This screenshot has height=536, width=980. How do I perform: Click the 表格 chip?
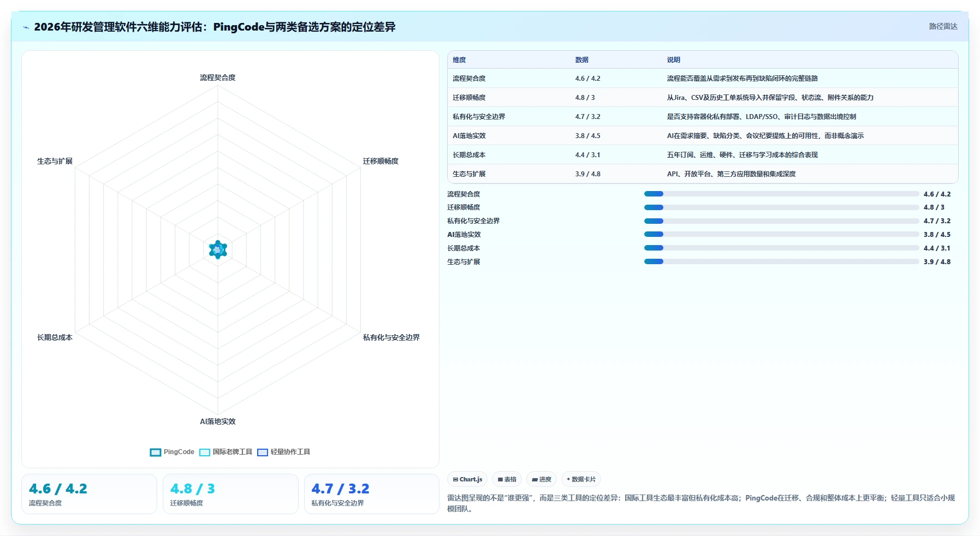coord(507,479)
